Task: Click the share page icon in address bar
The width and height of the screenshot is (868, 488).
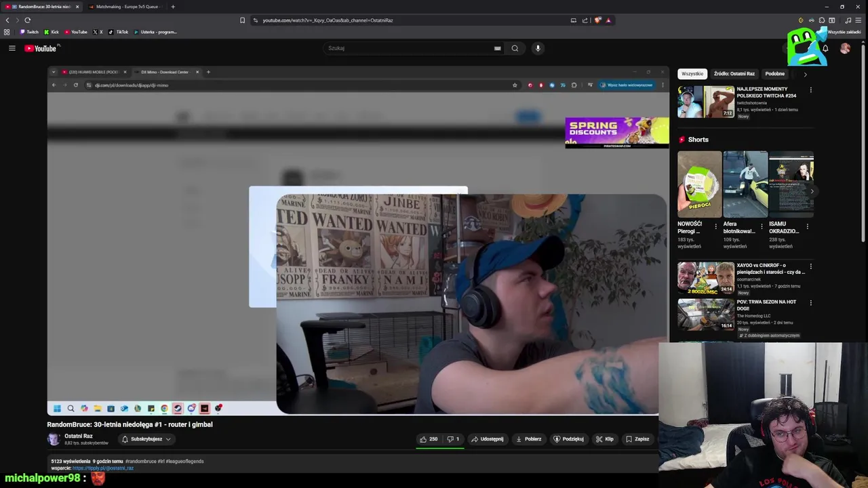Action: point(585,20)
